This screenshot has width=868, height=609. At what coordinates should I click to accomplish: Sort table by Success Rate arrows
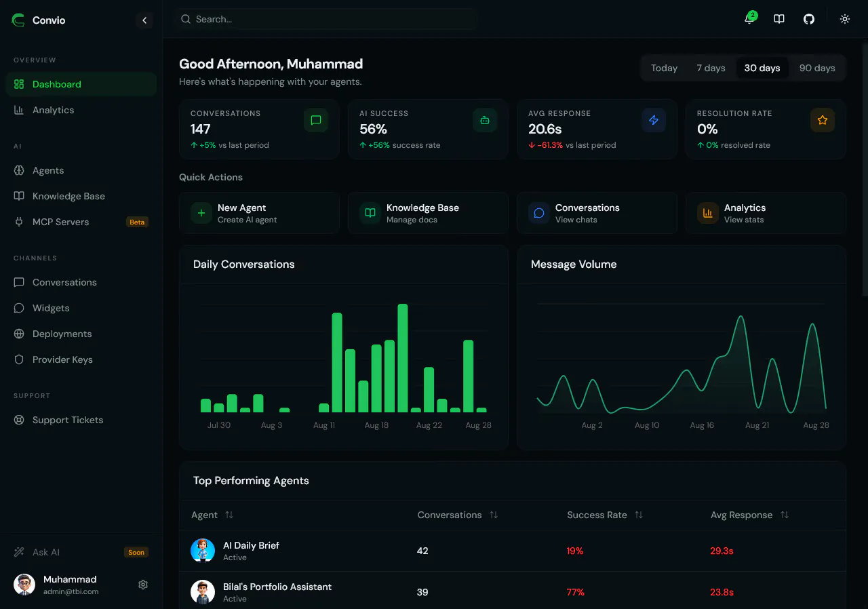[639, 515]
